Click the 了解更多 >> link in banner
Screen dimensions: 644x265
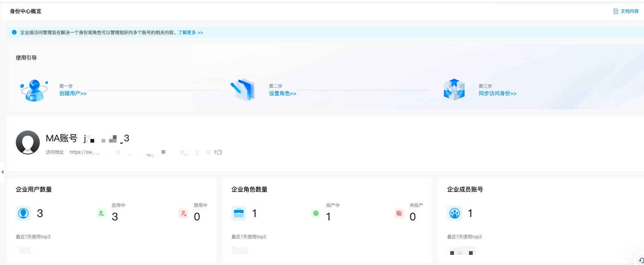coord(190,33)
